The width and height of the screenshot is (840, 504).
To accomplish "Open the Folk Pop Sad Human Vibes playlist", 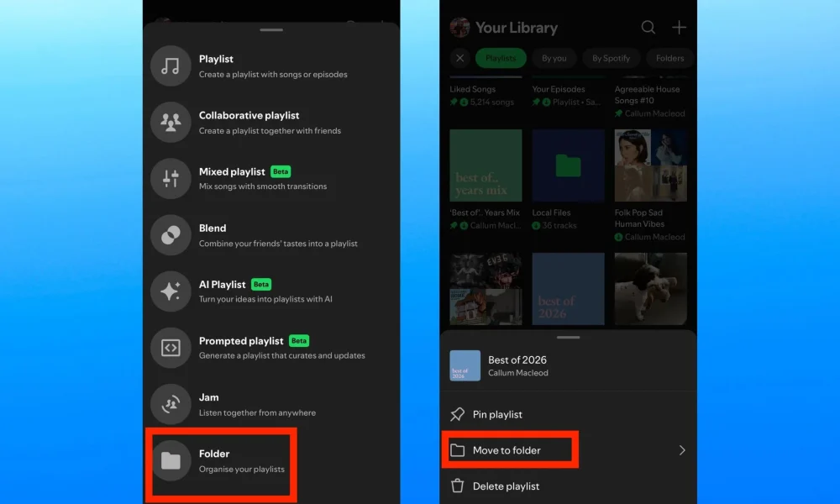I will [650, 165].
